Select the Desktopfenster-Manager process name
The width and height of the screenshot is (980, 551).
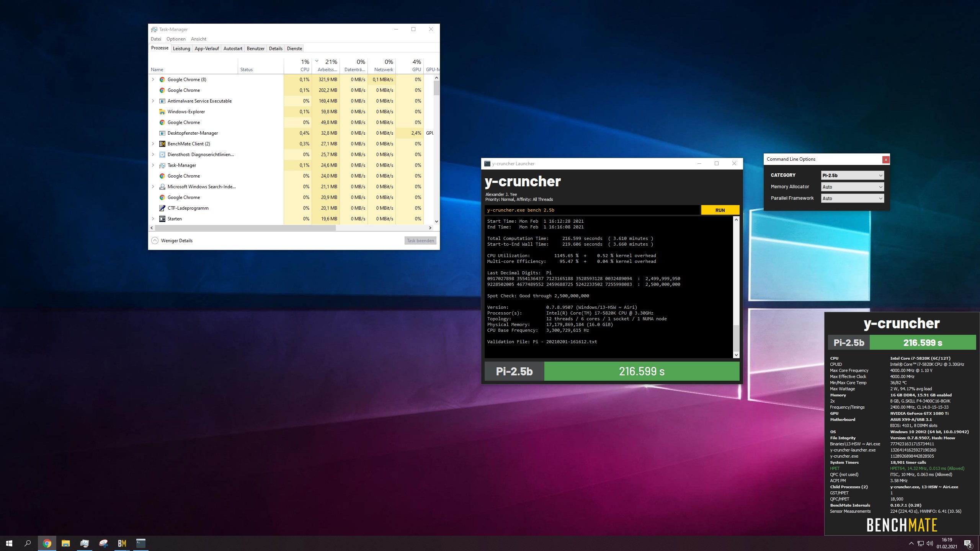click(193, 133)
